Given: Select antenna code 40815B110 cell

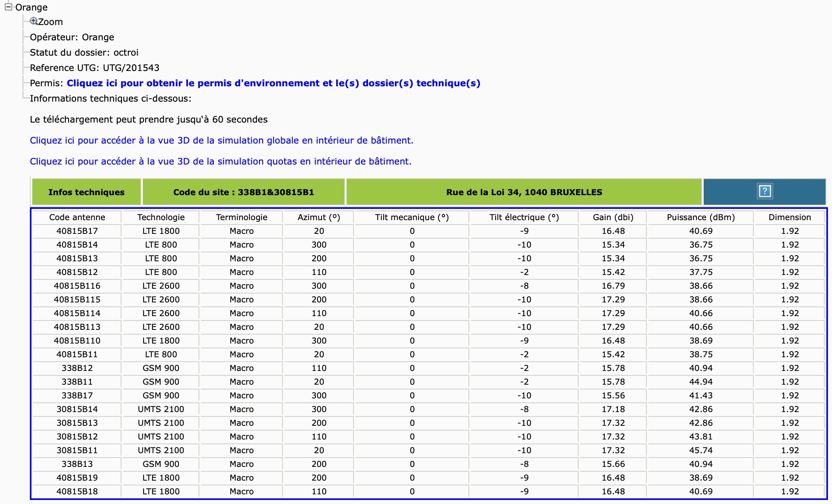Looking at the screenshot, I should coord(77,341).
